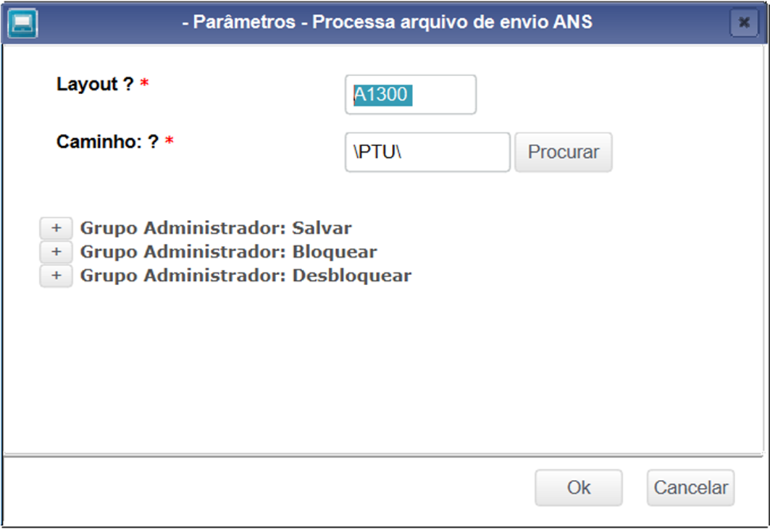Select the 'Grupo Administrador: Bloquear' label
The height and width of the screenshot is (532, 770).
click(x=228, y=252)
